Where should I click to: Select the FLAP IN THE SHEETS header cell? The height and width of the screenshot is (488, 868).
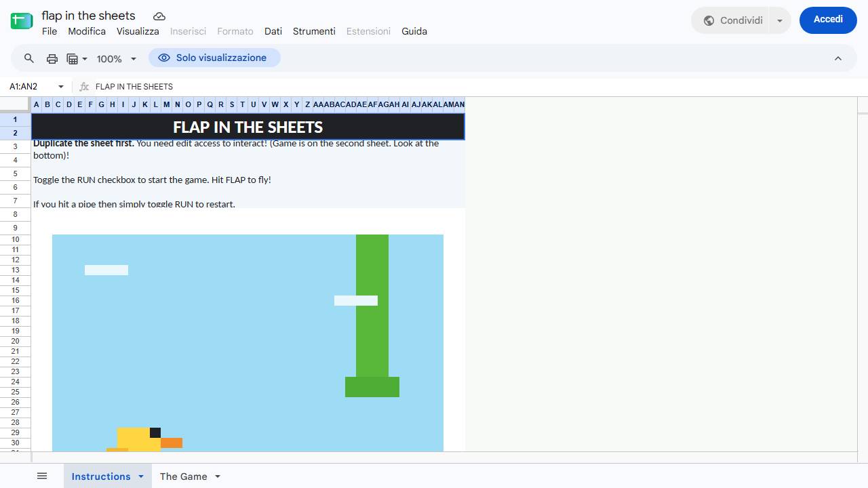(x=248, y=127)
